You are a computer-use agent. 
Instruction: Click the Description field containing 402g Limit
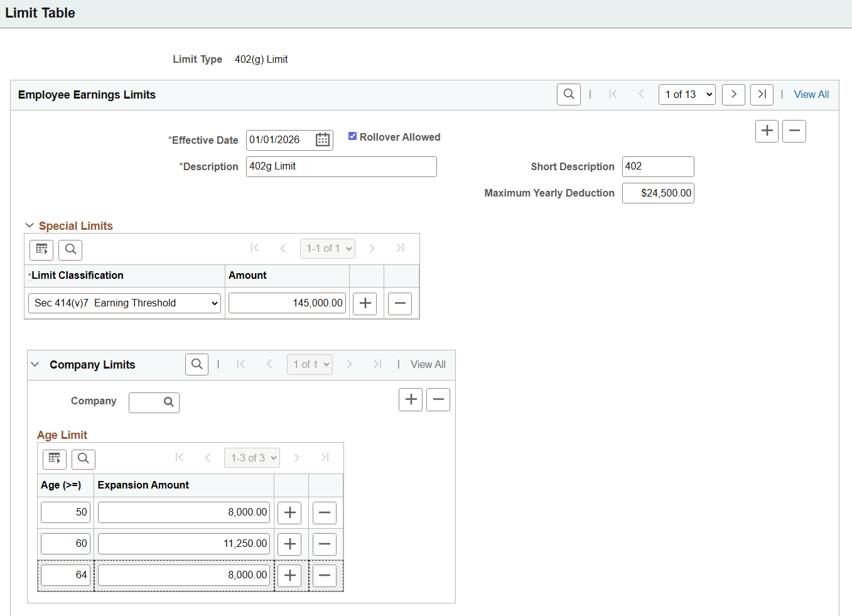[x=342, y=166]
